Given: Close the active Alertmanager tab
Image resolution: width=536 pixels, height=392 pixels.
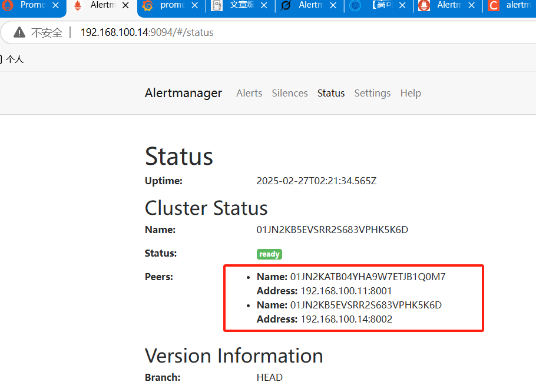Looking at the screenshot, I should click(x=125, y=5).
